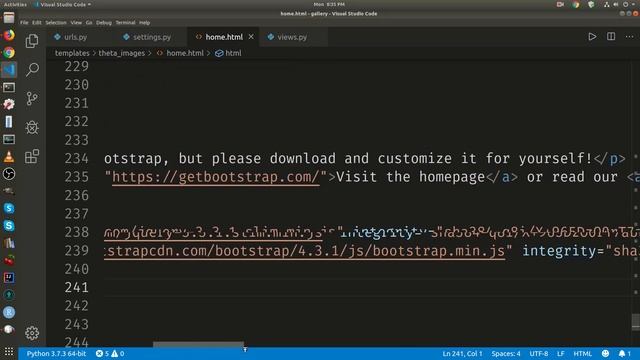Open notifications bell in status bar

point(624,353)
